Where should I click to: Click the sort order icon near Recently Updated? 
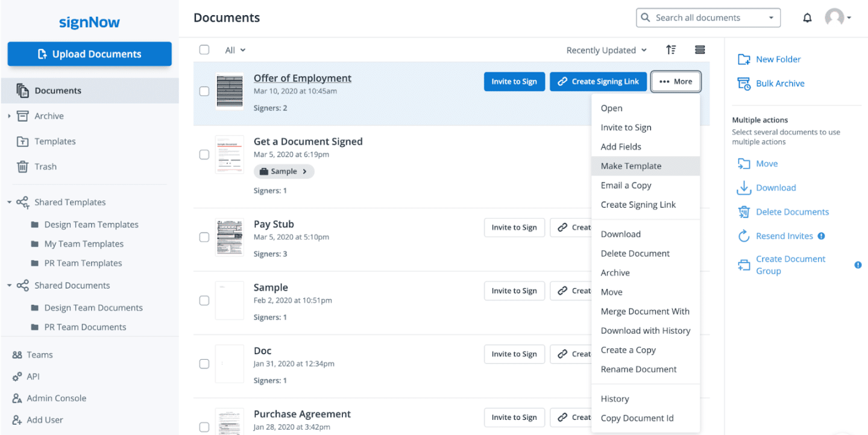pos(671,50)
